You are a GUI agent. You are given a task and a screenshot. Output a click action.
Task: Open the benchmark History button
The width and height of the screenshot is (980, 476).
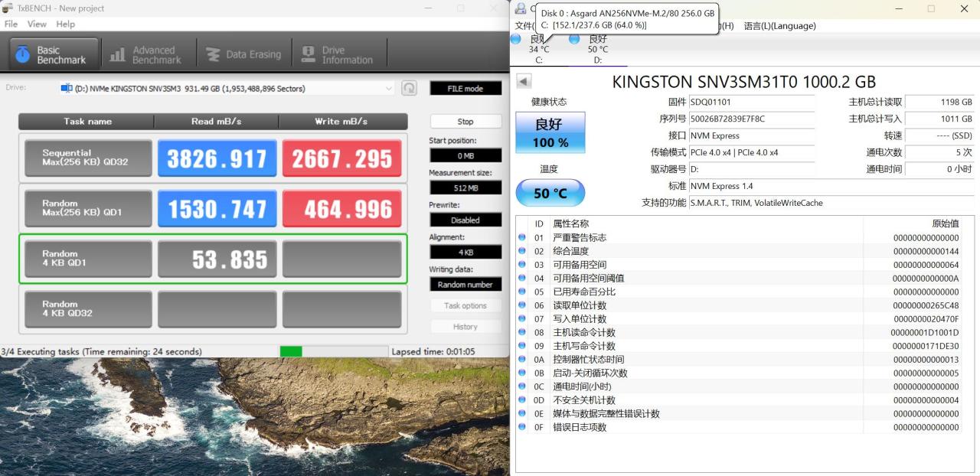tap(465, 327)
